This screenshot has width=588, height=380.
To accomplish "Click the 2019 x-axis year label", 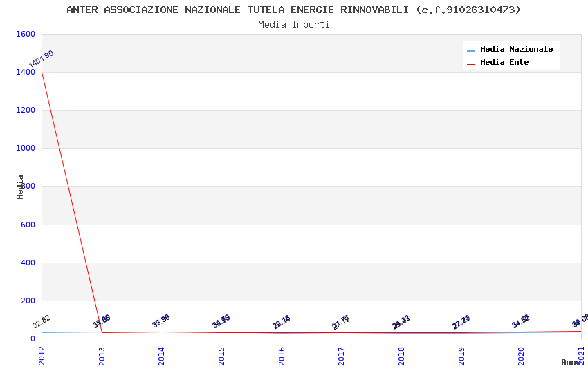I will (x=461, y=356).
